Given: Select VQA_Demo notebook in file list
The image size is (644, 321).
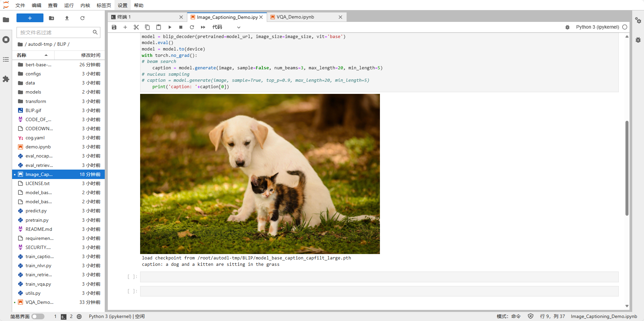Looking at the screenshot, I should (59, 302).
